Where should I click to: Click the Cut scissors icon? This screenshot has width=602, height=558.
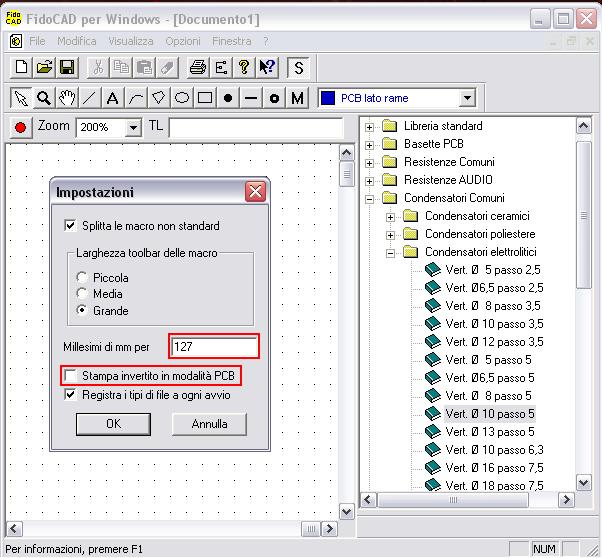click(98, 67)
